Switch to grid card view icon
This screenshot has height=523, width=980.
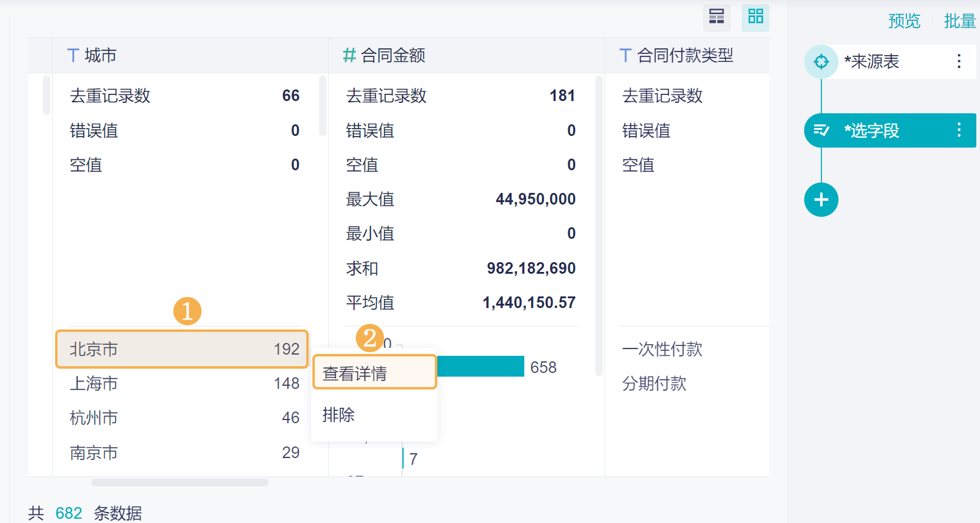(755, 17)
